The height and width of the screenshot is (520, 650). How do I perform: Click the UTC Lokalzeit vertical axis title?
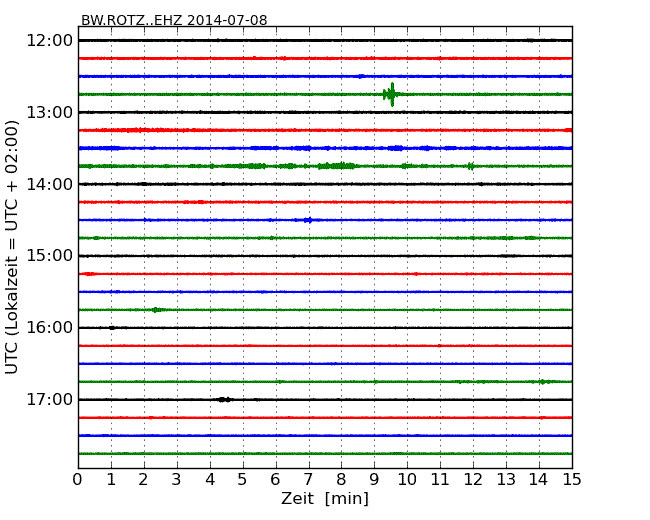coord(12,247)
